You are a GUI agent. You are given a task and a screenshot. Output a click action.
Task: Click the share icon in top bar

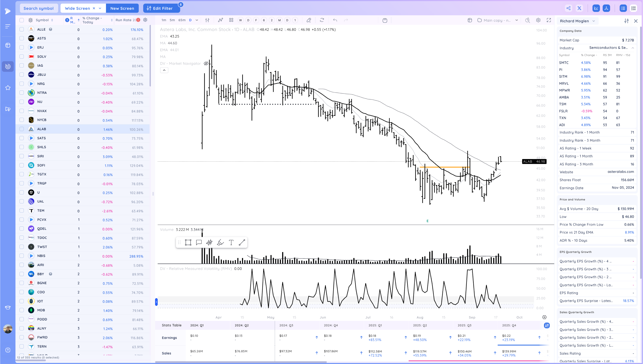(568, 8)
